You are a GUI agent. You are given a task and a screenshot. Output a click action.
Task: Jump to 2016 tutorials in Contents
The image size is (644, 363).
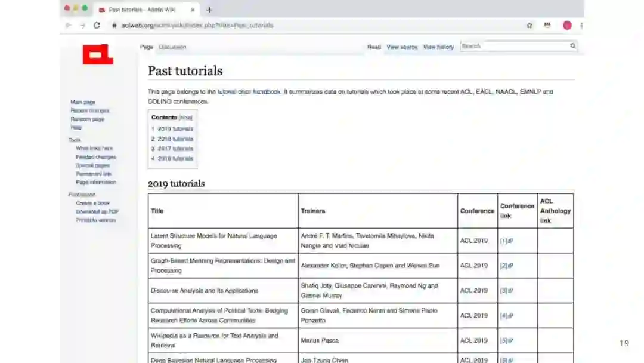[x=172, y=158]
